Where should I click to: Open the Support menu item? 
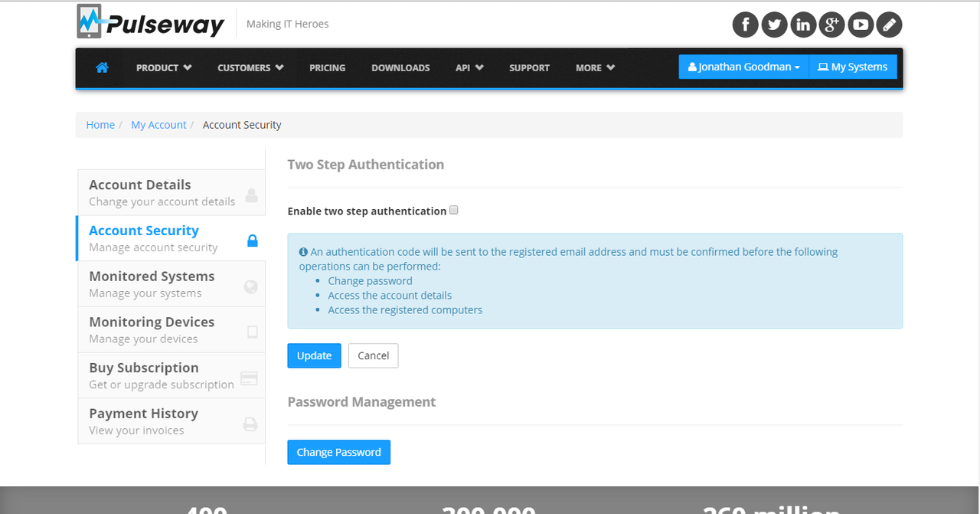529,67
